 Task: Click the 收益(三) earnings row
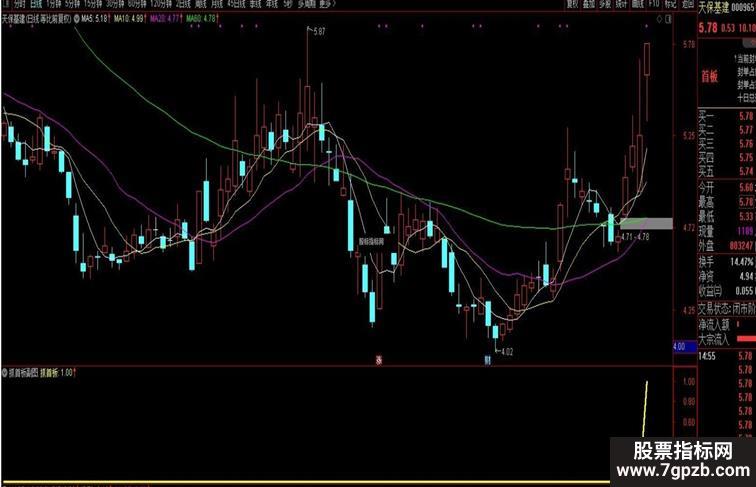[x=727, y=291]
